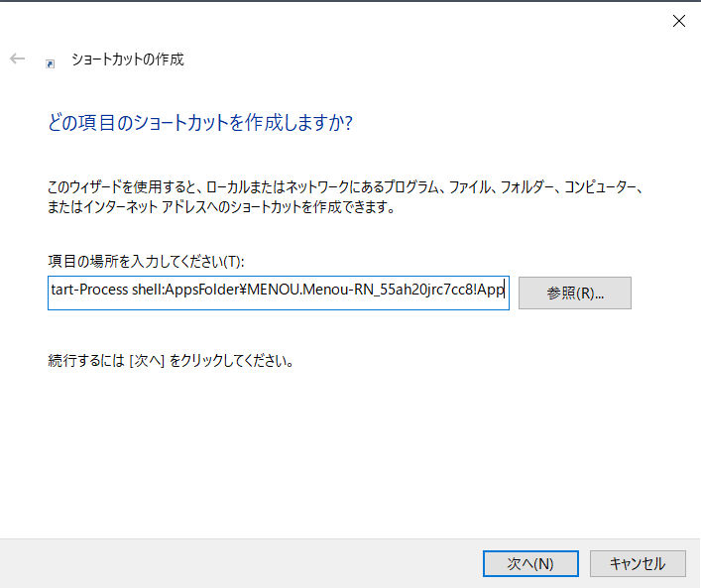
Task: Cancel the wizard with キャンセル
Action: [638, 563]
